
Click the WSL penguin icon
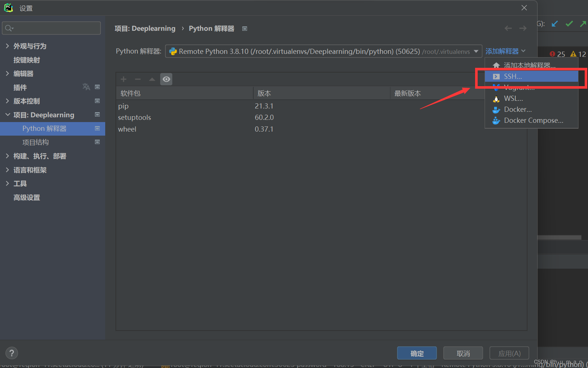496,99
